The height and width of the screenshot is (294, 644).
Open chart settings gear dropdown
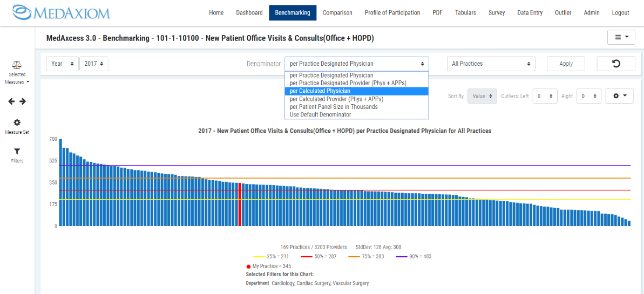[619, 96]
